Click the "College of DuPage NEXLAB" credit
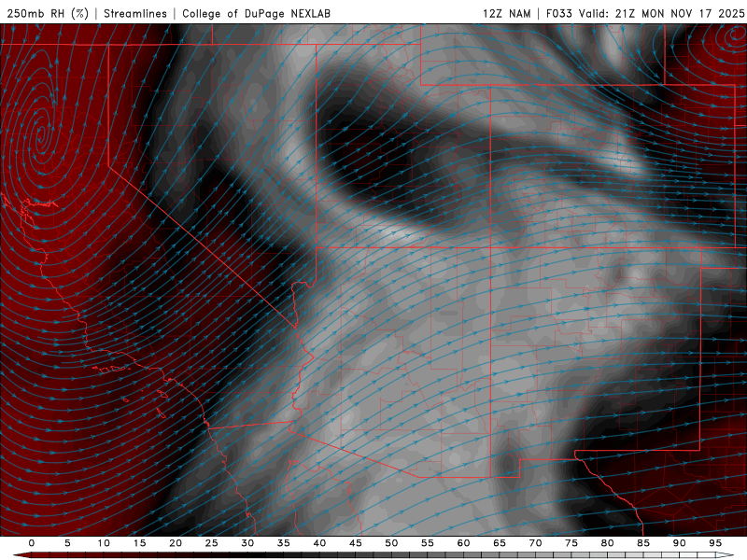 pyautogui.click(x=256, y=13)
